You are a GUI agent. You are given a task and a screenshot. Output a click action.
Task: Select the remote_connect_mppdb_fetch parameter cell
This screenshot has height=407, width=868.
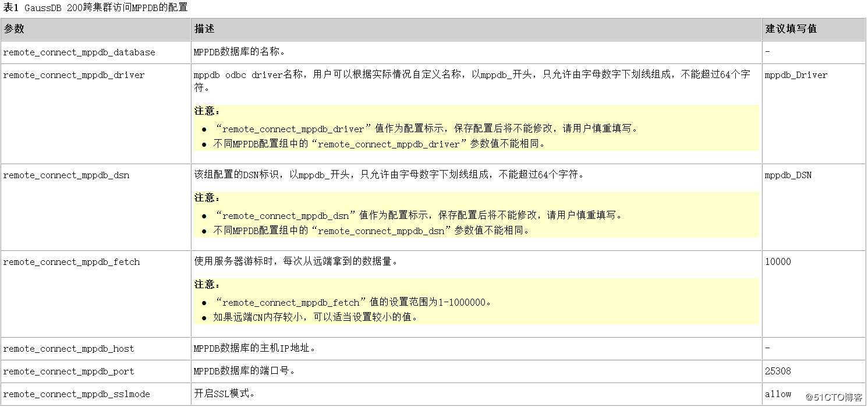[x=95, y=294]
